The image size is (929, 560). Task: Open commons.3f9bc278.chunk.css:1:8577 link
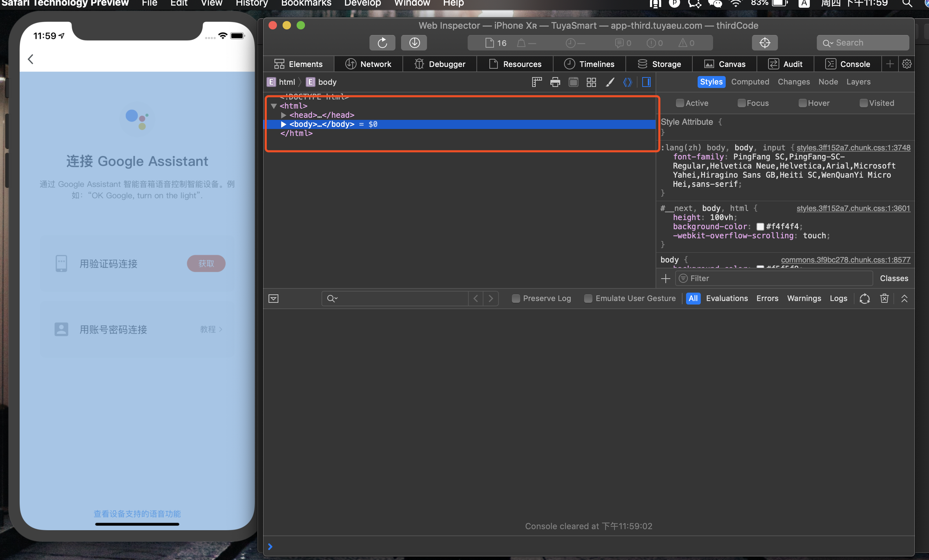click(845, 260)
